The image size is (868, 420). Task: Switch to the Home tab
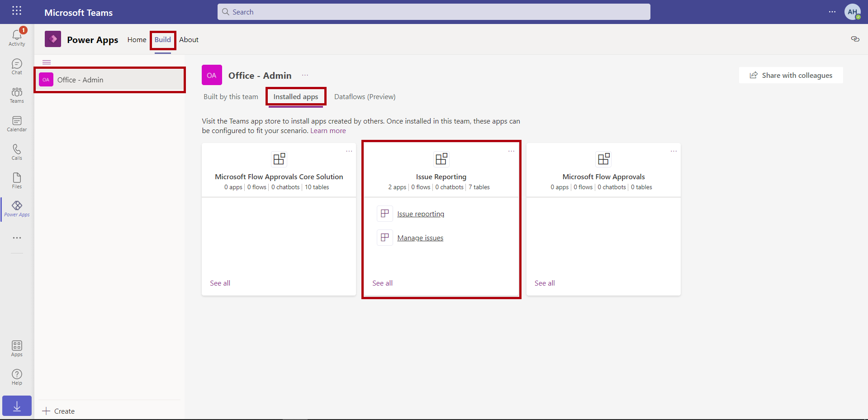137,40
